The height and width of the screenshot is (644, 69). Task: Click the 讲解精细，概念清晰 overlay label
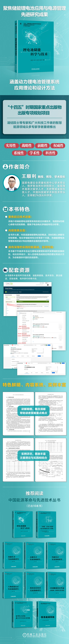[x=34, y=411]
